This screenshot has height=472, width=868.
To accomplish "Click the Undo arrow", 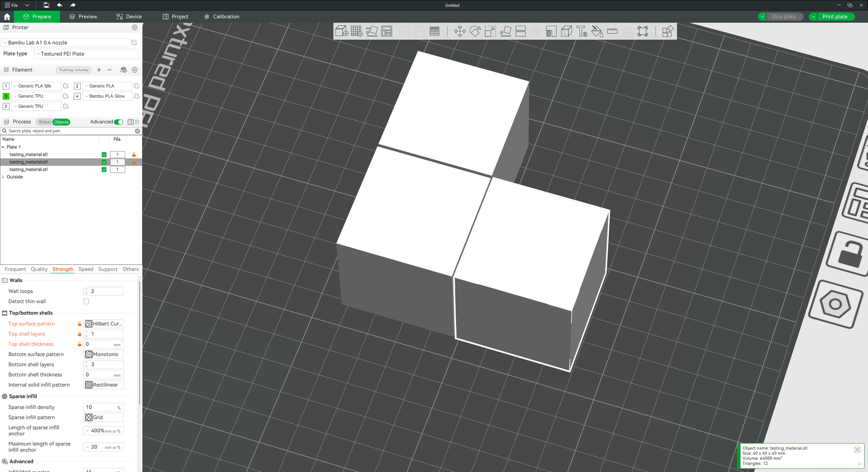I will (60, 5).
